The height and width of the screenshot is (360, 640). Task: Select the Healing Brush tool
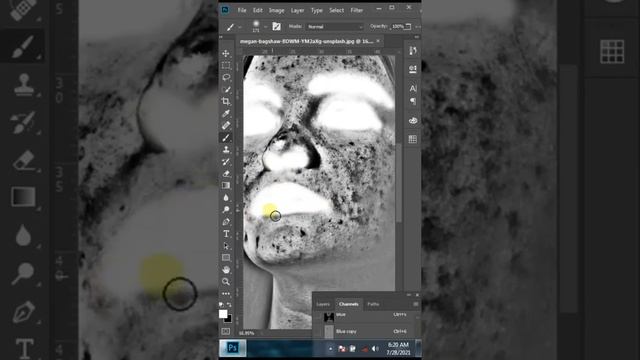coord(226,126)
